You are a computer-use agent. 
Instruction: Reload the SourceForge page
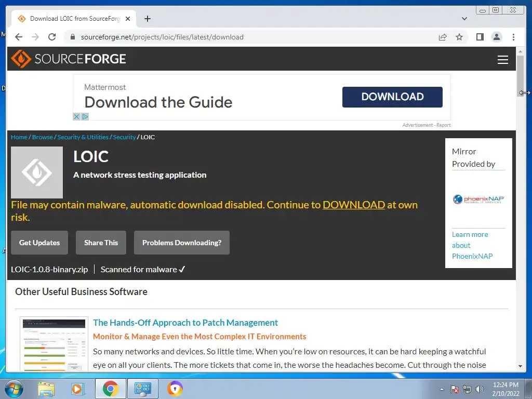pos(52,37)
